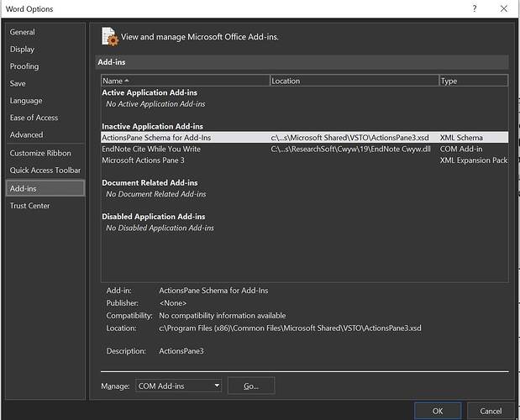Screen dimensions: 520x420
Task: Open the General options category
Action: point(22,32)
